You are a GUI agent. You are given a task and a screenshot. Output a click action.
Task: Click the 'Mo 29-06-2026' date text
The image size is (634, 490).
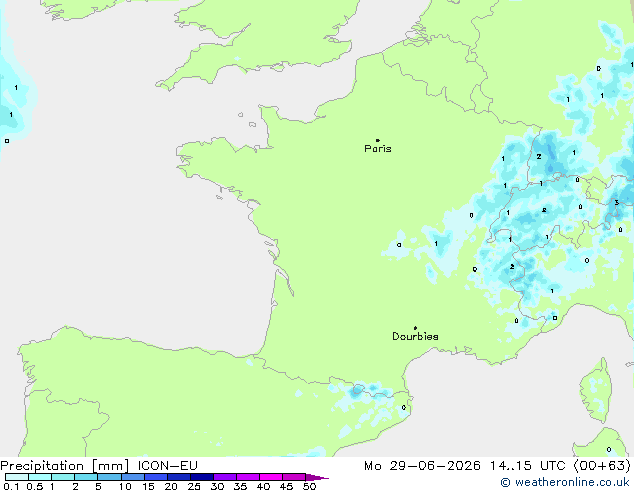422,466
